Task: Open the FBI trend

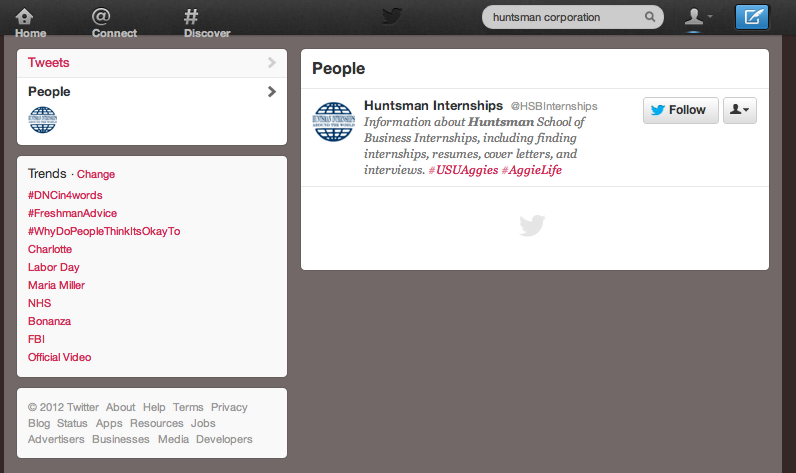Action: click(x=36, y=339)
